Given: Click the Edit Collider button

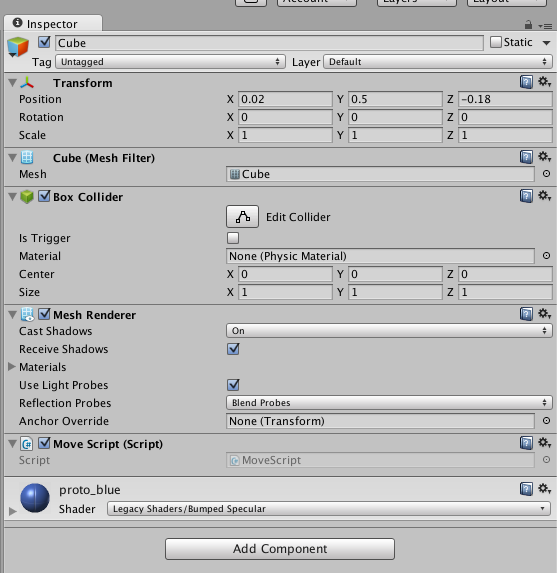Looking at the screenshot, I should [x=242, y=216].
